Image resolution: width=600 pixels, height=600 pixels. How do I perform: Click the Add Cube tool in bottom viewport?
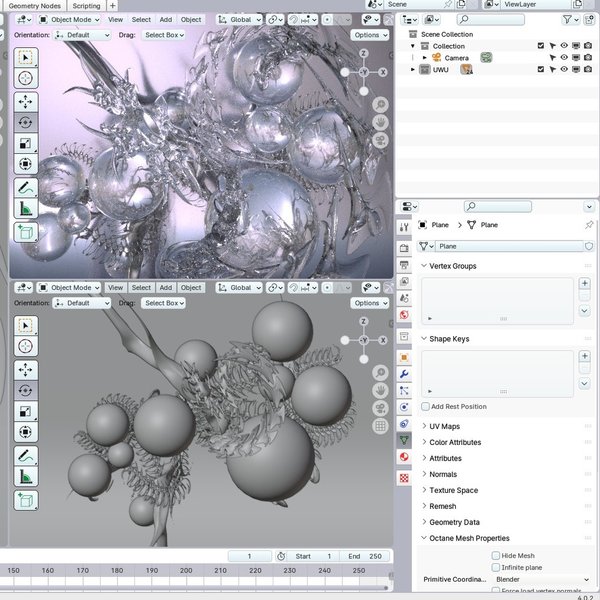[25, 500]
